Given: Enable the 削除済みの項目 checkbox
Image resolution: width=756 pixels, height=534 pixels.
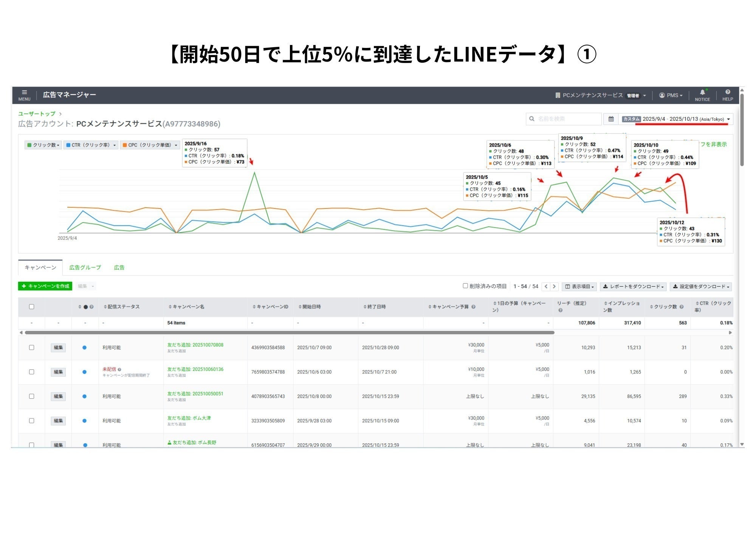Looking at the screenshot, I should (465, 286).
